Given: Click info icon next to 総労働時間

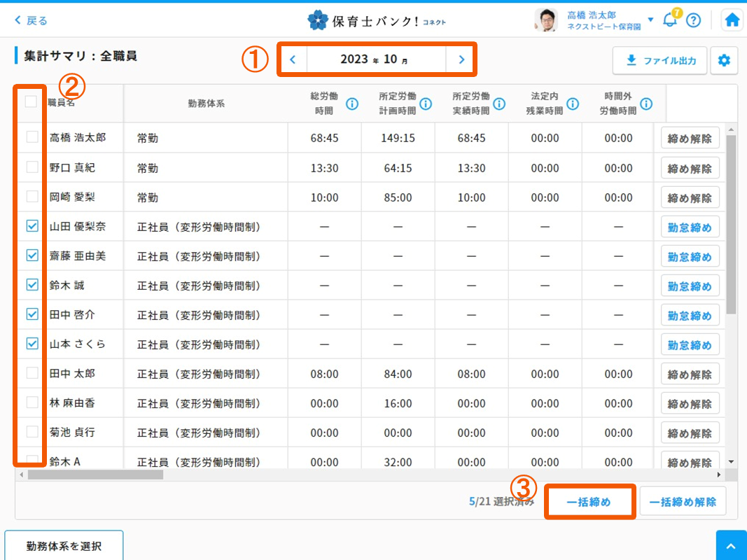Looking at the screenshot, I should [352, 104].
